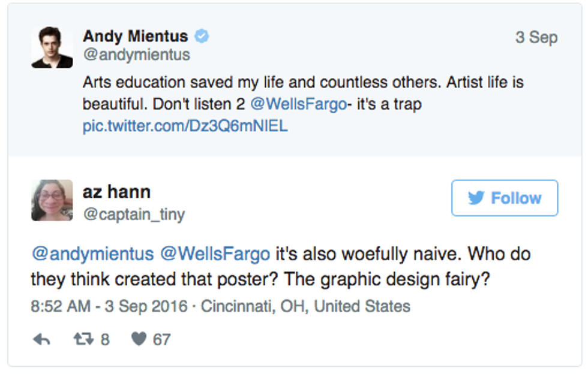Click the @WellsFargo mention in the reply text
Screen dimensions: 588x377
point(215,254)
